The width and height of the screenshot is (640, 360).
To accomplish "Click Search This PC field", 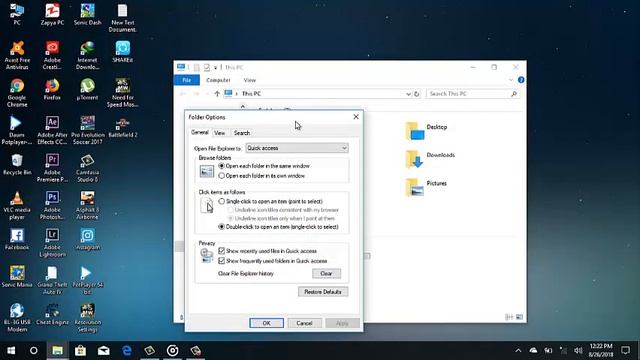I will point(473,94).
